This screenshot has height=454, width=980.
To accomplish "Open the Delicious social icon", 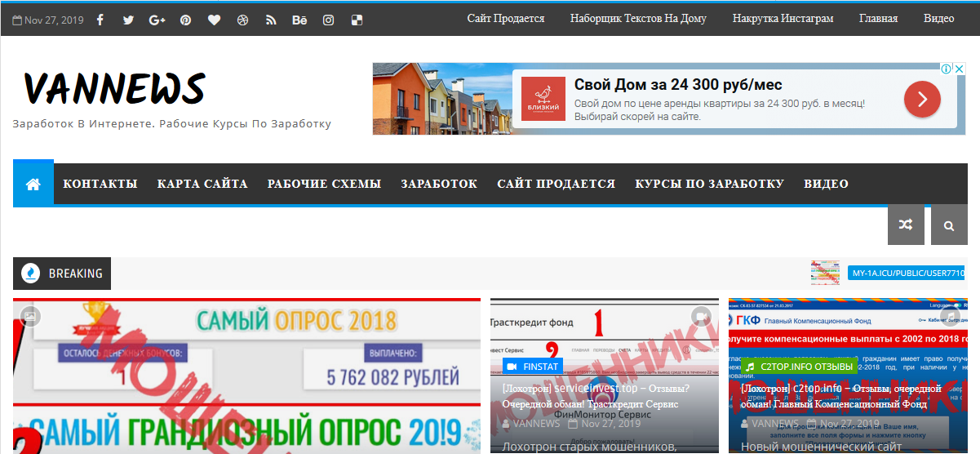I will 357,20.
